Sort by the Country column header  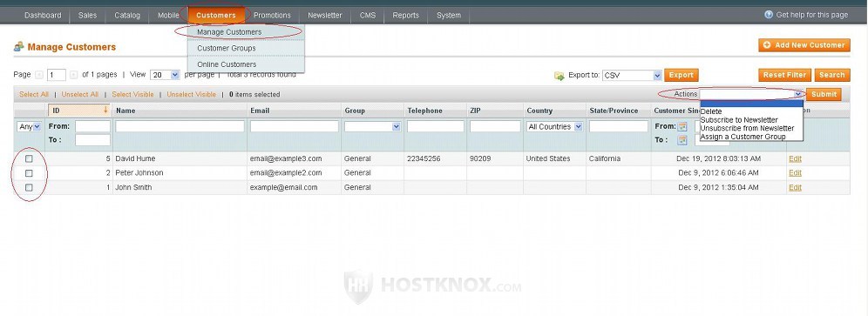coord(539,111)
